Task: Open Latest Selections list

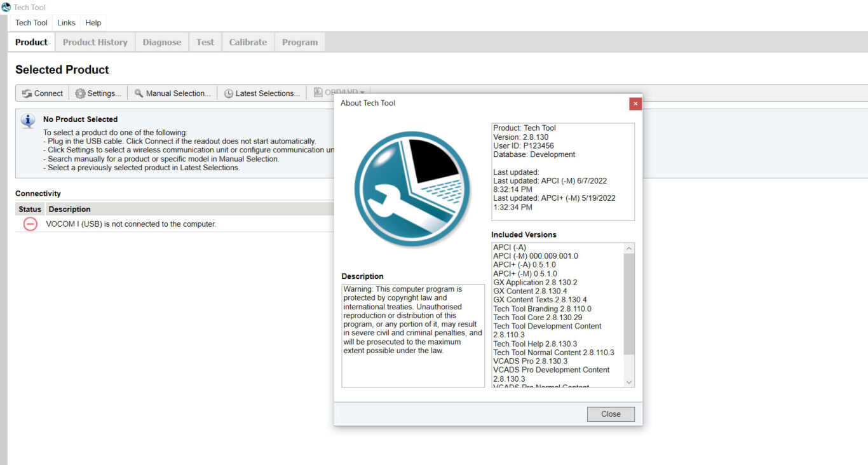Action: (262, 93)
